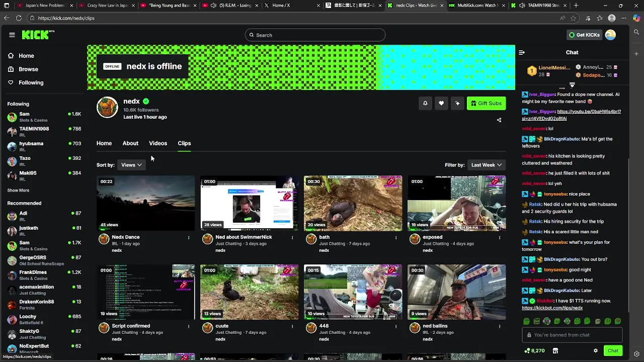Image resolution: width=644 pixels, height=362 pixels.
Task: Expand Show More in Following list
Action: click(18, 191)
